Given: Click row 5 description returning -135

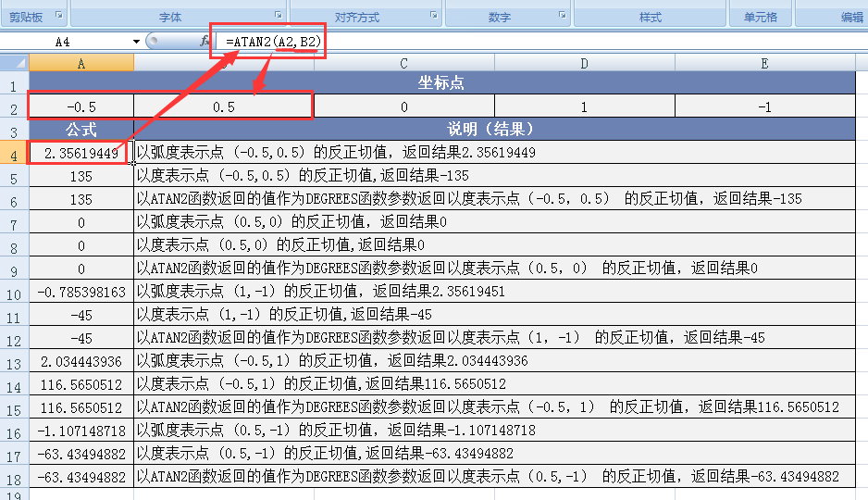Looking at the screenshot, I should (x=494, y=176).
